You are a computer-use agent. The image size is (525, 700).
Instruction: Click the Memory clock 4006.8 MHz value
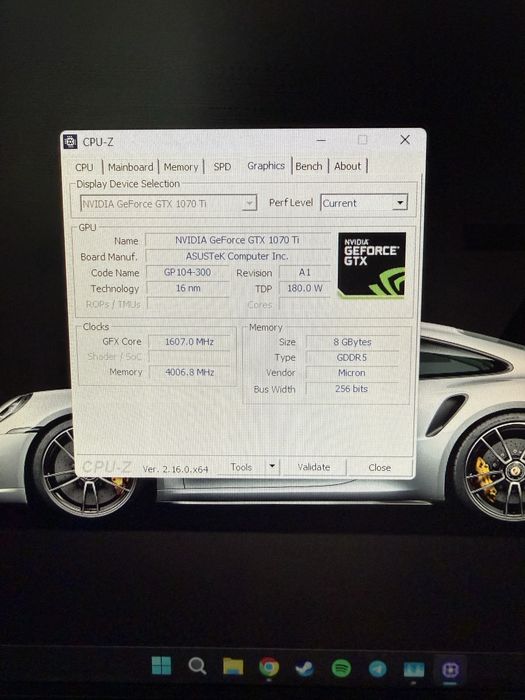(x=190, y=372)
